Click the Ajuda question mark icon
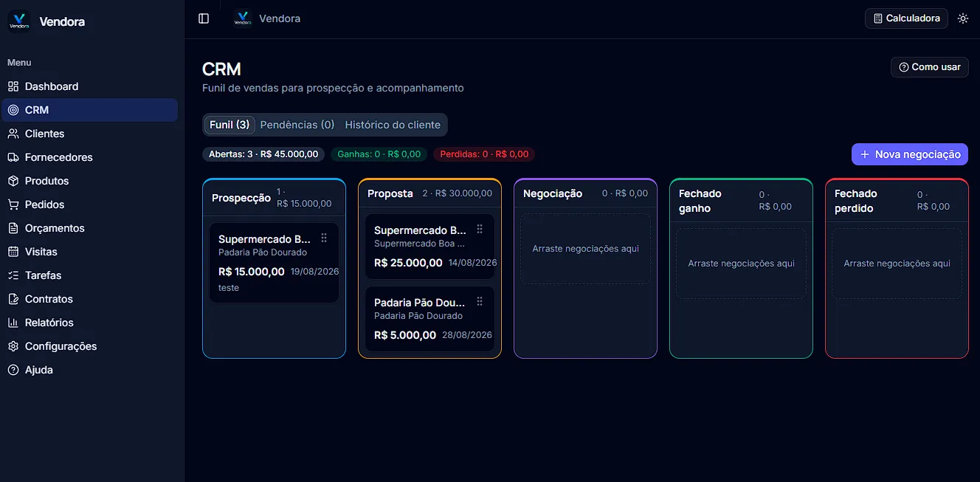Image resolution: width=980 pixels, height=482 pixels. pyautogui.click(x=13, y=370)
